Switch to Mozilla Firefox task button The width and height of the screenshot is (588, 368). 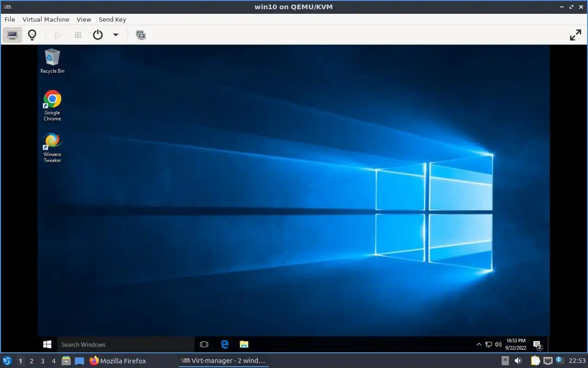click(118, 361)
